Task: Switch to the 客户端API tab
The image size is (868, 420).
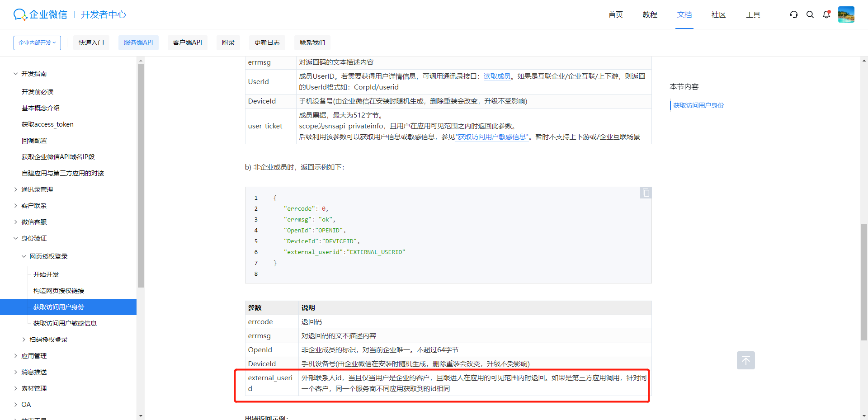Action: [187, 42]
